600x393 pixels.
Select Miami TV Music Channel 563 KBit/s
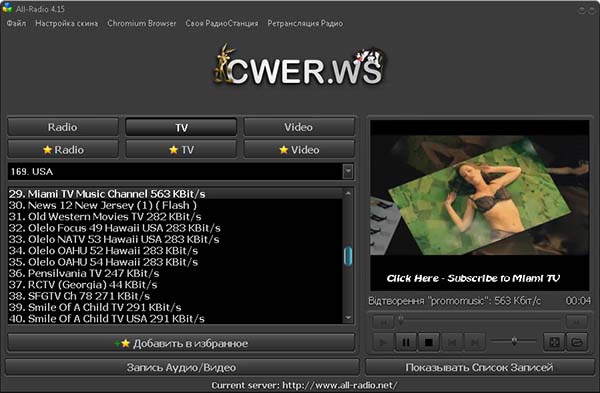[x=175, y=194]
